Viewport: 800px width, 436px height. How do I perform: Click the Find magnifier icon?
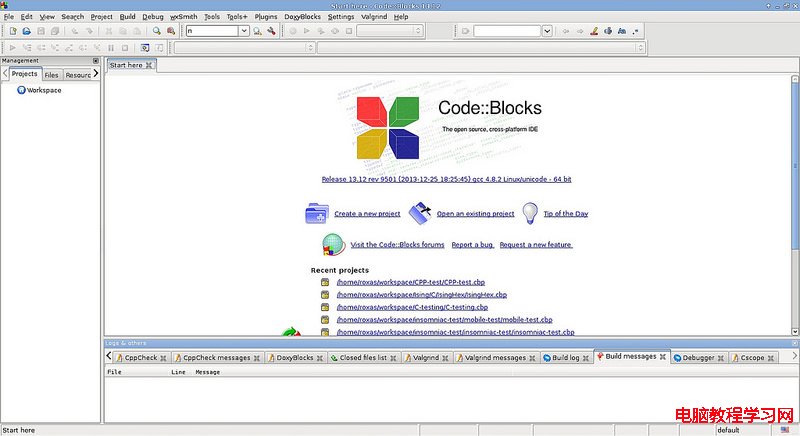coord(157,31)
